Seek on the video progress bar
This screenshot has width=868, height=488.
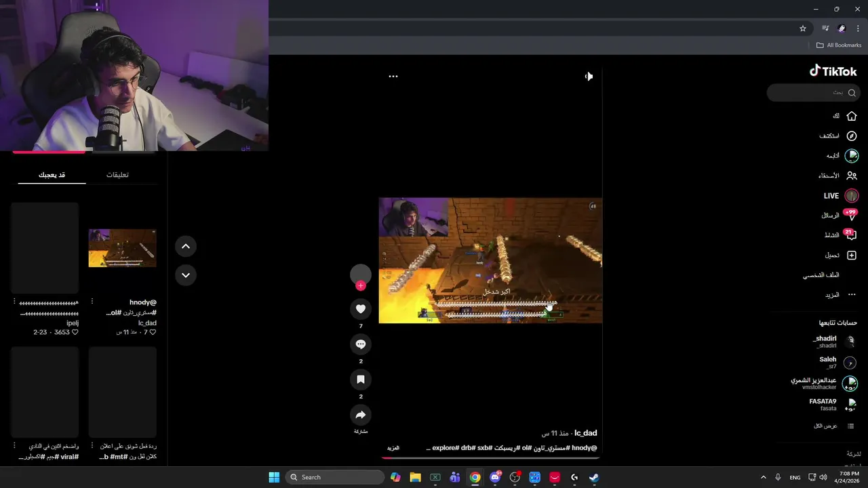[490, 458]
